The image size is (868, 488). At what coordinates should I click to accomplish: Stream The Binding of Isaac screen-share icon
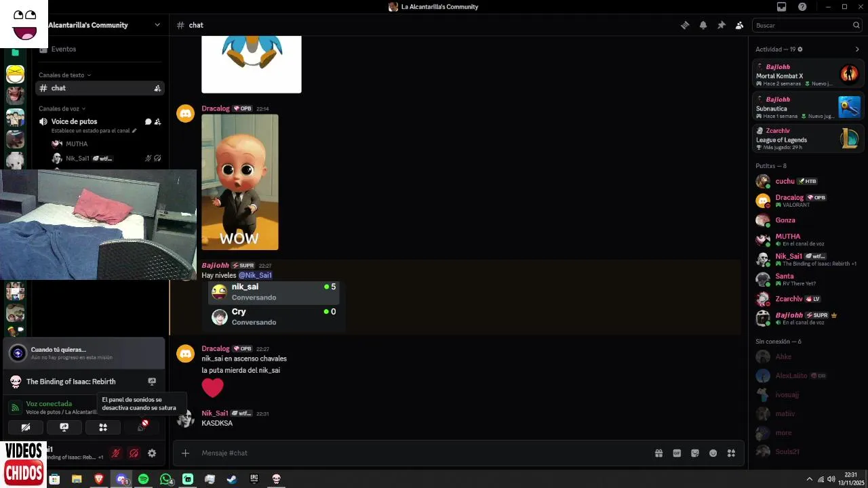click(x=152, y=382)
